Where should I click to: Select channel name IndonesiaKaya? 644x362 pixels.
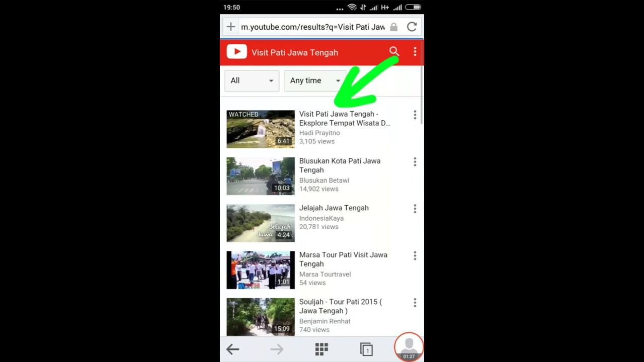coord(321,218)
